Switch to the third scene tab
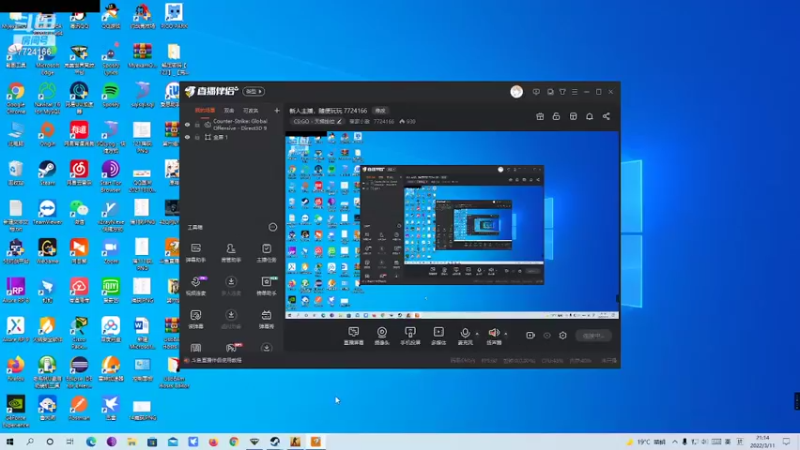Viewport: 800px width, 450px height. [x=250, y=110]
